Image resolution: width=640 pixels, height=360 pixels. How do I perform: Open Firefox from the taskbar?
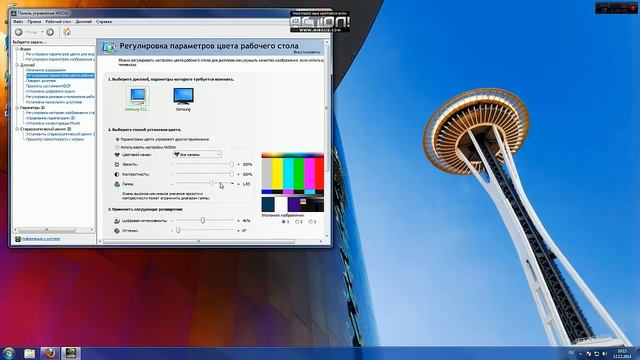pos(50,353)
